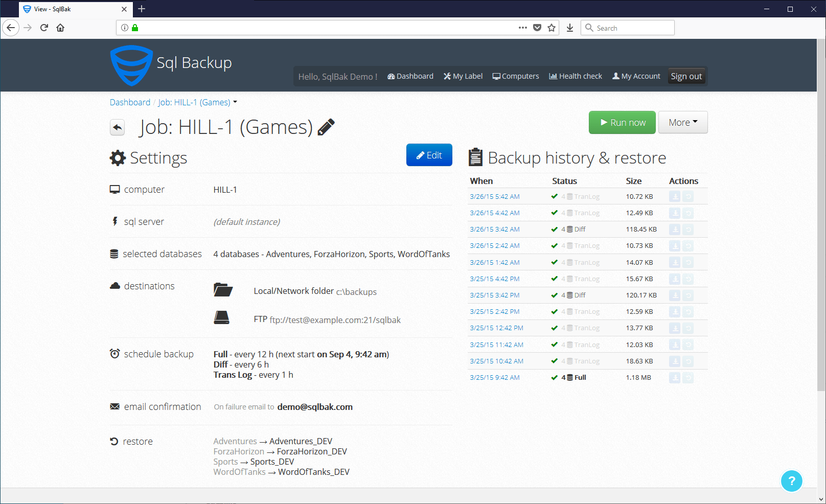Restore the 3/25/15 10:42 AM TranLog backup
The width and height of the screenshot is (826, 504).
coord(688,361)
